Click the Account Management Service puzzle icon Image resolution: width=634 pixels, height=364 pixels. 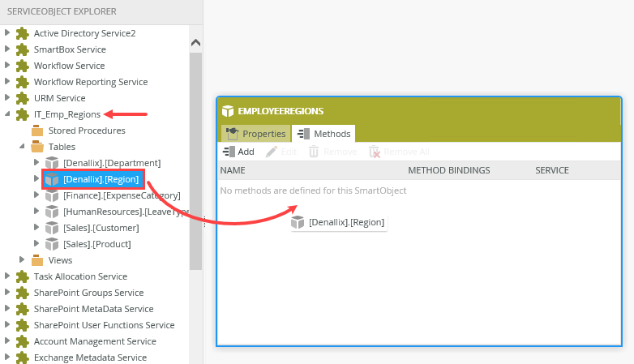point(22,341)
